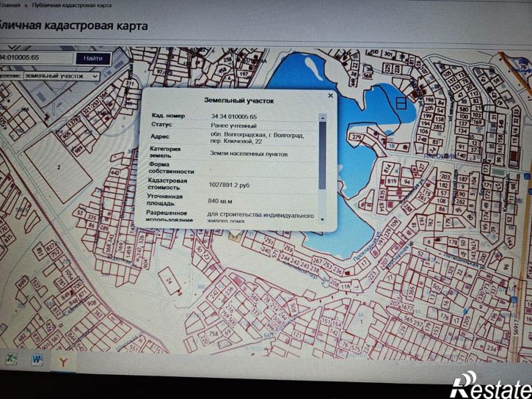The height and width of the screenshot is (399, 532).
Task: Click the Найти search button
Action: [93, 58]
